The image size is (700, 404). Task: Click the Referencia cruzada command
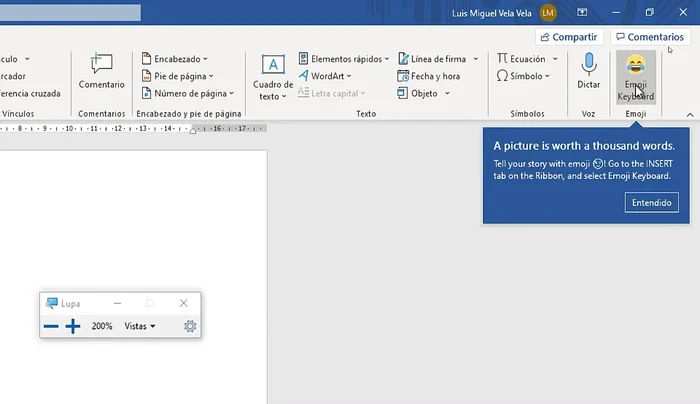click(x=30, y=93)
